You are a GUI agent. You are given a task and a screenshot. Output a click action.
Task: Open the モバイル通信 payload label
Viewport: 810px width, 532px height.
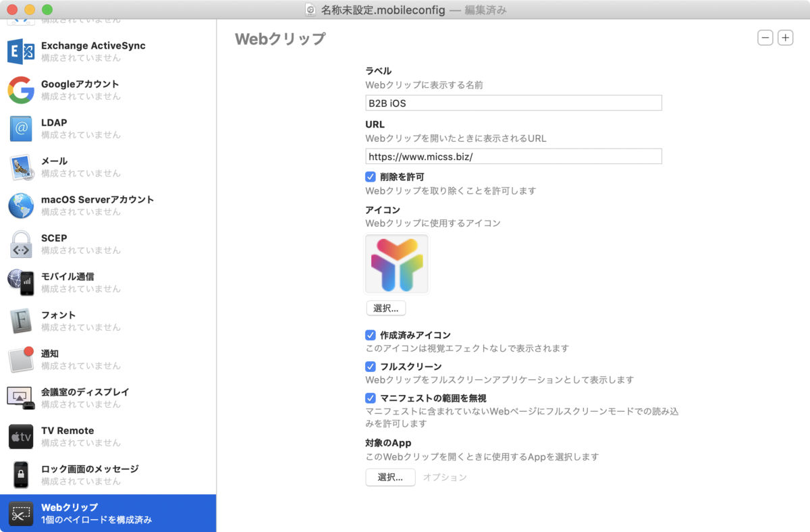pos(67,276)
